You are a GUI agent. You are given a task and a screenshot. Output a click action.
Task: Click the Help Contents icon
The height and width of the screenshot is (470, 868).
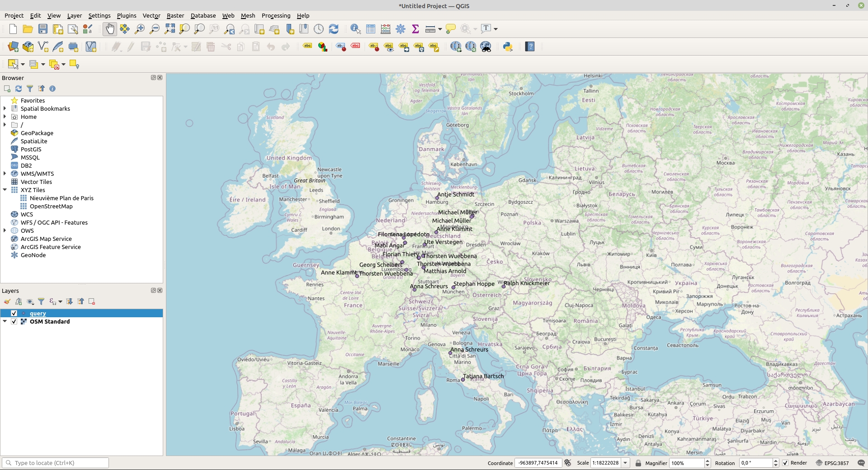[530, 47]
